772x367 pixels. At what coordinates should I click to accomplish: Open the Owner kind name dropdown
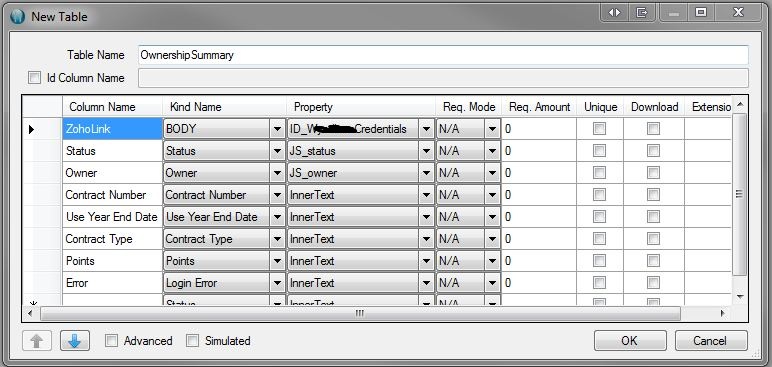pyautogui.click(x=277, y=173)
